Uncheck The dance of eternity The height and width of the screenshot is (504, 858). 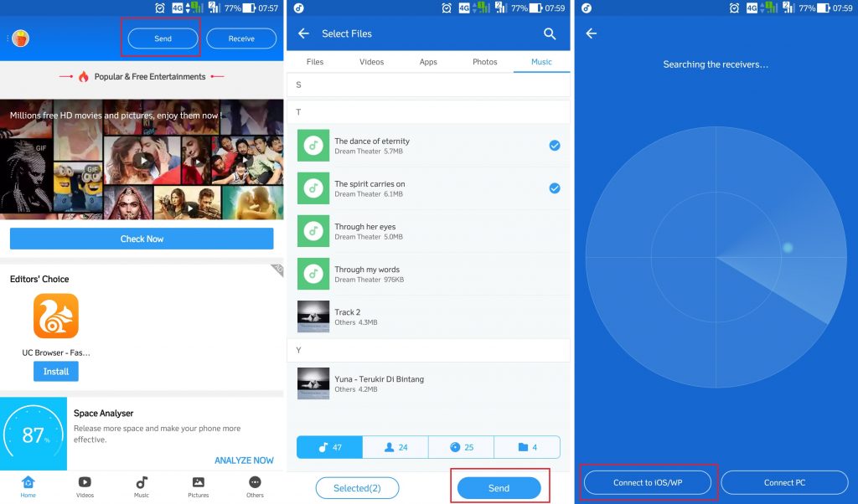555,146
